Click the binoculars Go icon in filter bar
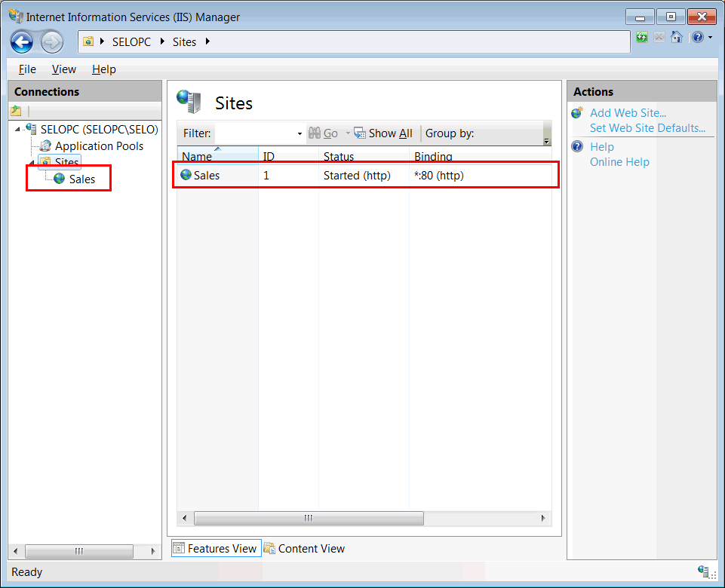The height and width of the screenshot is (588, 725). click(315, 133)
